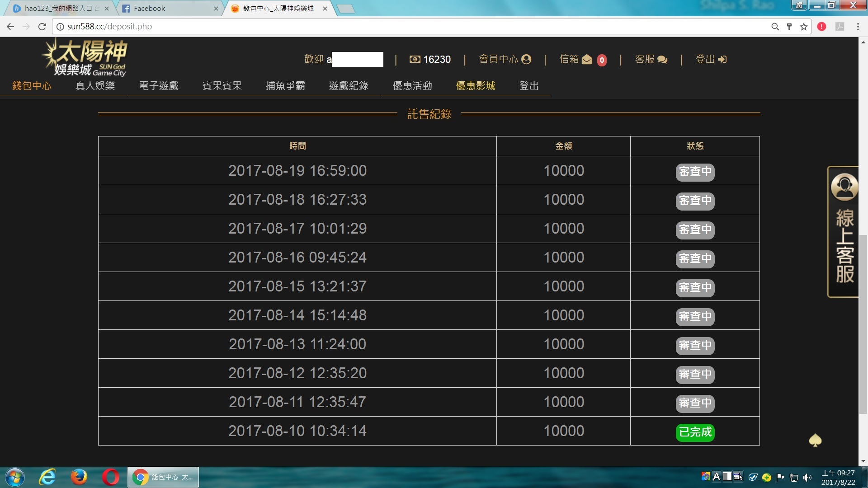
Task: Open the Chrome menu three-dot button
Action: click(x=858, y=27)
